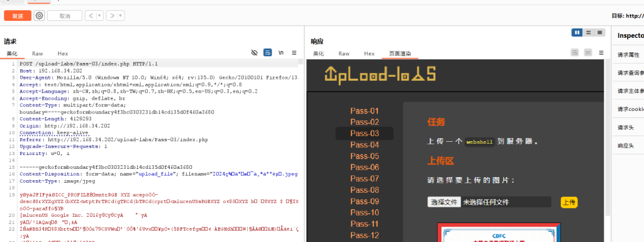Viewport: 644px width, 242px height.
Task: Click the yellow 上传 upload button
Action: click(x=569, y=202)
